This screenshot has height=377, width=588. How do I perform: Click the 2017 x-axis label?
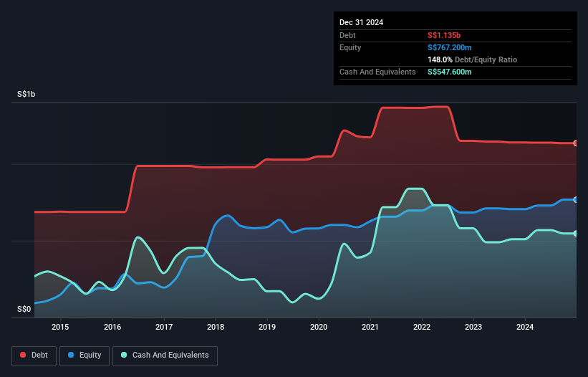point(164,327)
